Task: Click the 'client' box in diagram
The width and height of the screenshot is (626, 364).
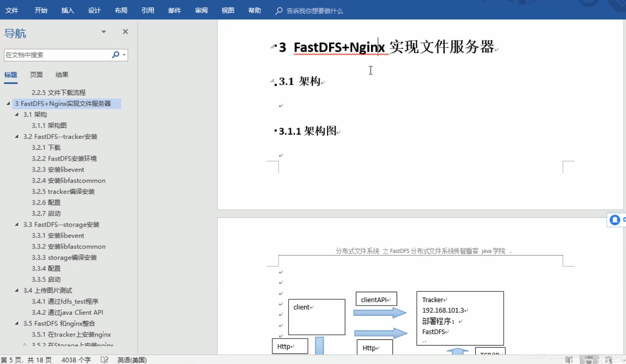Action: coord(317,317)
